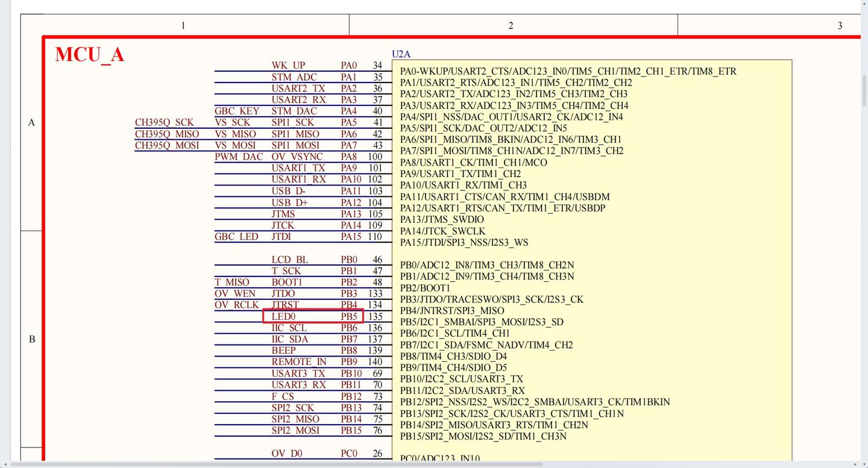Viewport: 868px width, 468px height.
Task: Select the OV_VSYNC net label
Action: 297,157
